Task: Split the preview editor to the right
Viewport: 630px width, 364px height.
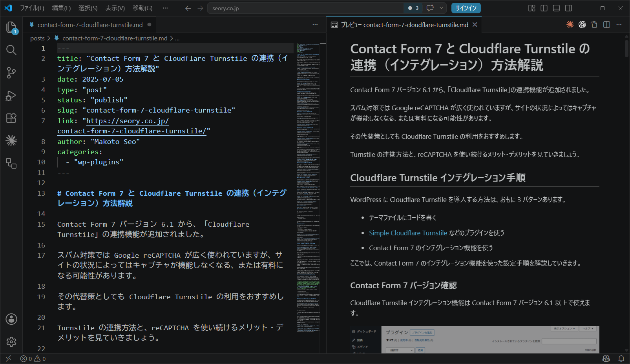Action: (x=606, y=25)
